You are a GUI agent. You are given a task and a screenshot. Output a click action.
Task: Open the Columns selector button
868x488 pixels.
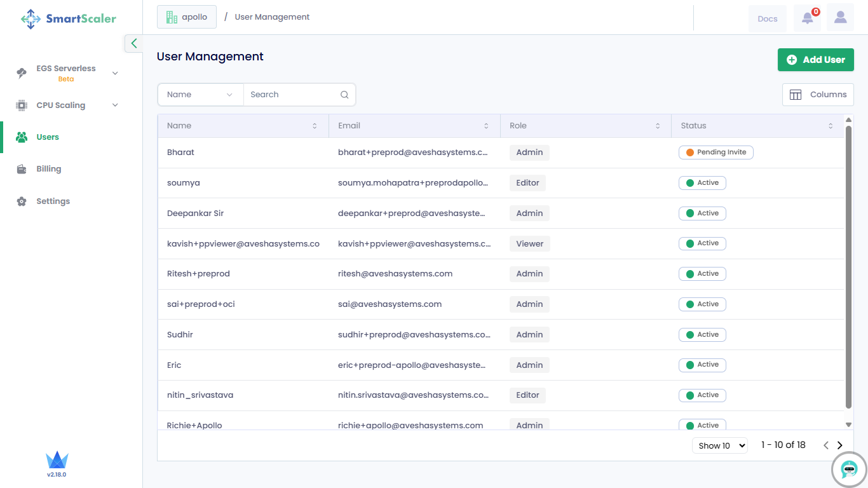(818, 95)
